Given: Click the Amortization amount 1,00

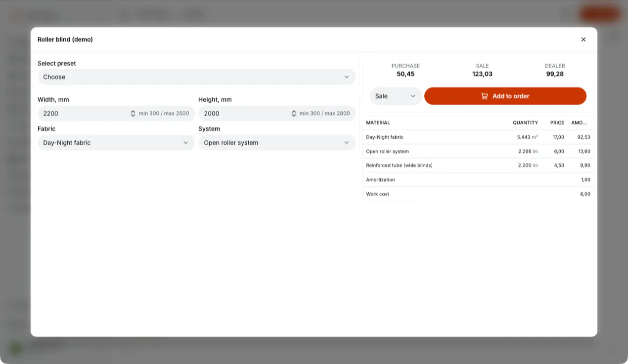Looking at the screenshot, I should coord(585,180).
